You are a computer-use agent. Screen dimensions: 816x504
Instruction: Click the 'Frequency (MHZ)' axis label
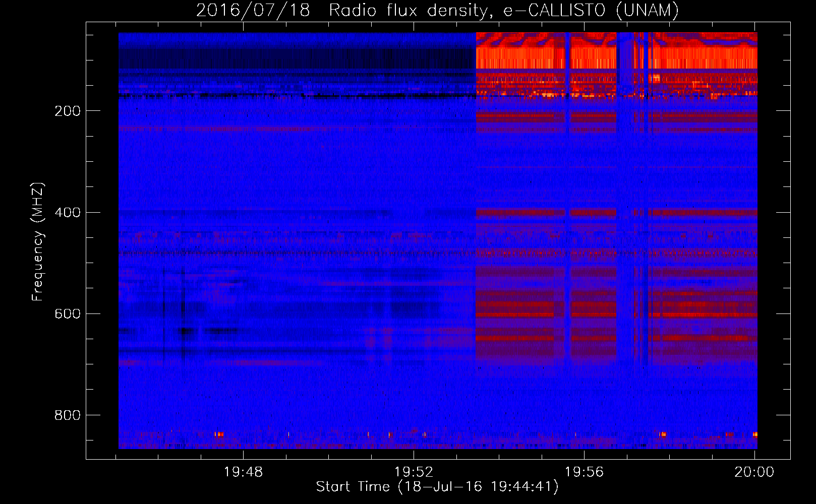[x=38, y=241]
